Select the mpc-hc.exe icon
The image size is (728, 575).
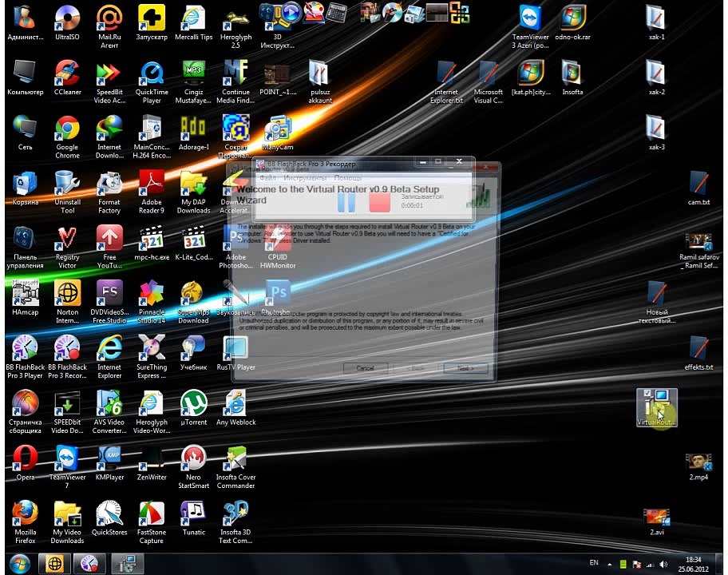coord(152,243)
